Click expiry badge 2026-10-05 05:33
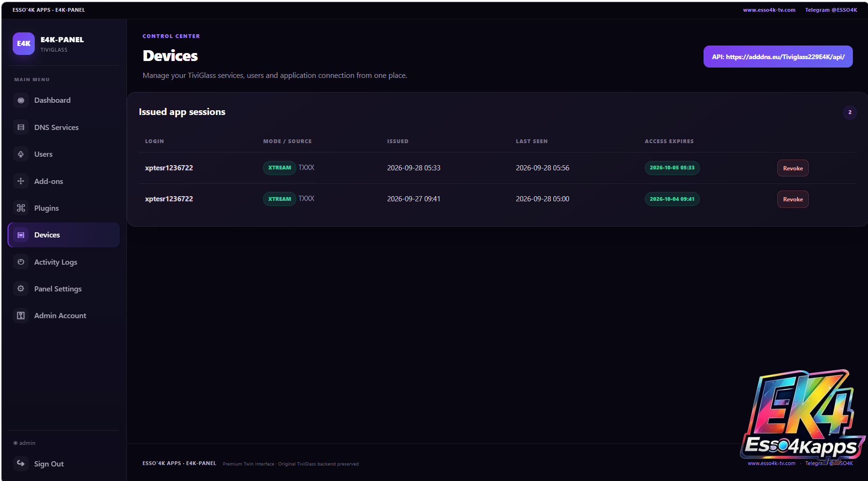Image resolution: width=868 pixels, height=481 pixels. click(672, 168)
